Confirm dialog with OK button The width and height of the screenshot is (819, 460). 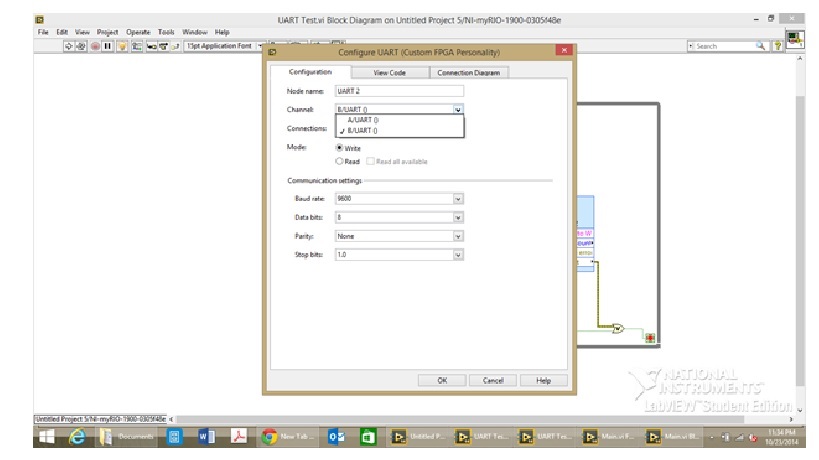pyautogui.click(x=442, y=381)
